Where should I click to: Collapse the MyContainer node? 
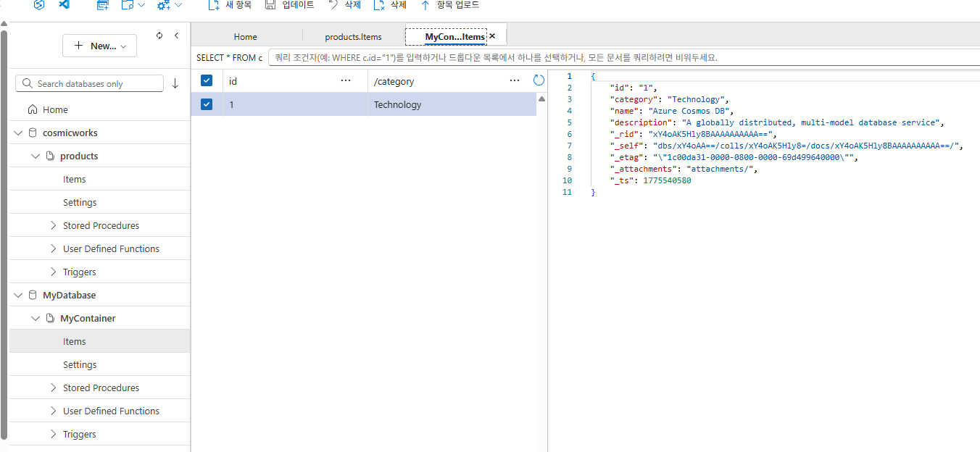pyautogui.click(x=36, y=318)
